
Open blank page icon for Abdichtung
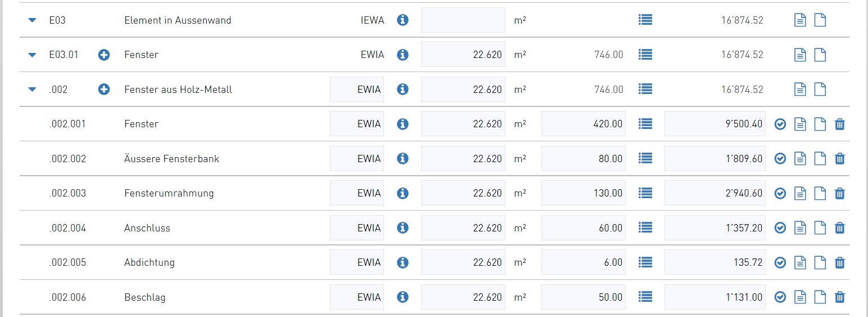coord(821,262)
